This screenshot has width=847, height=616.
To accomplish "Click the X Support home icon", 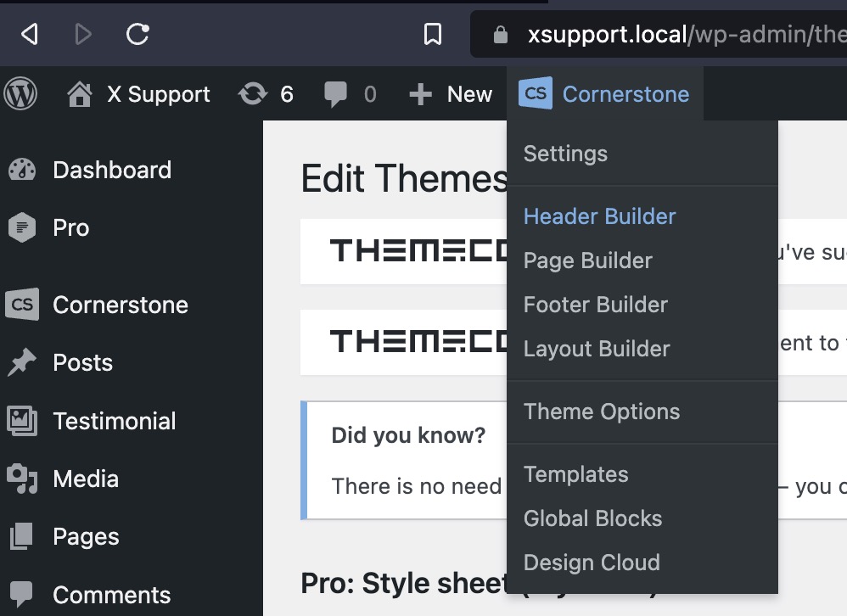I will pyautogui.click(x=79, y=94).
